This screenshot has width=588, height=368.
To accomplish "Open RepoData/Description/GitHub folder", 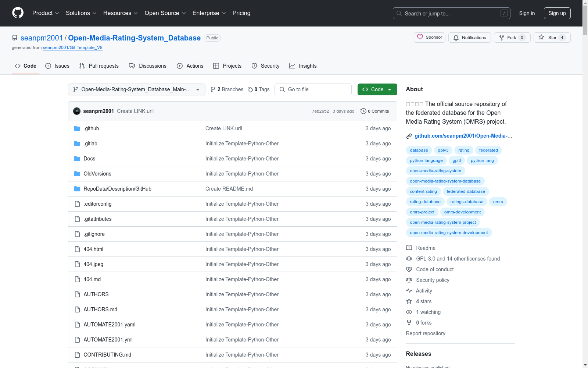I will [x=117, y=189].
